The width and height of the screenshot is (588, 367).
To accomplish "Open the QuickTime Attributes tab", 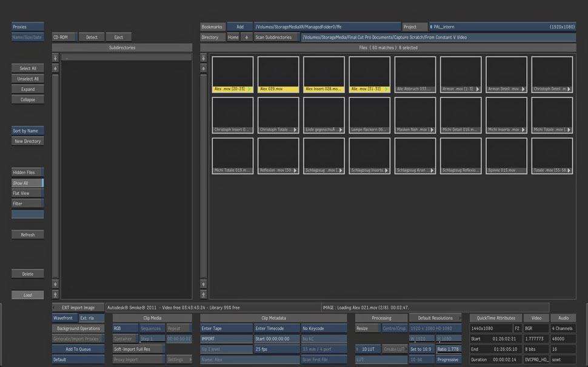I will [x=495, y=318].
